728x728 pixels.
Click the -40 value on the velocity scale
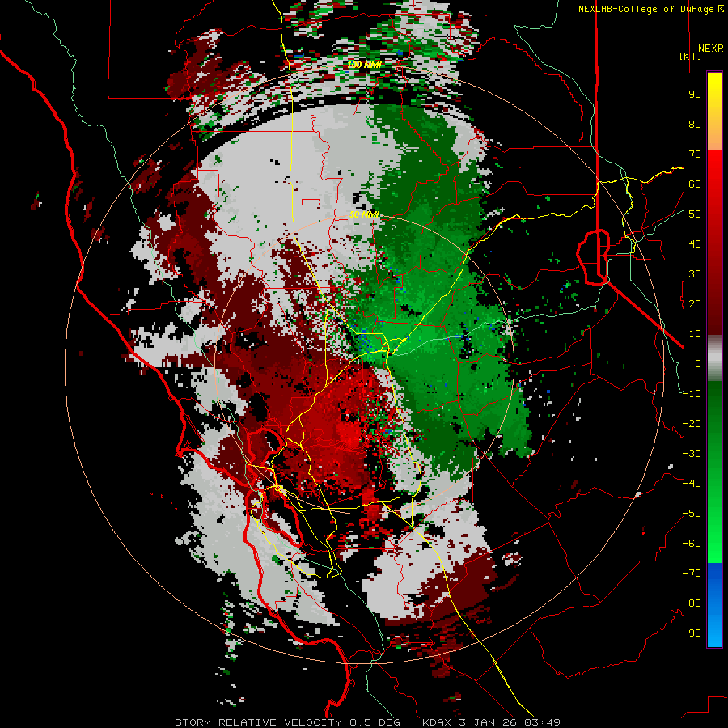692,484
